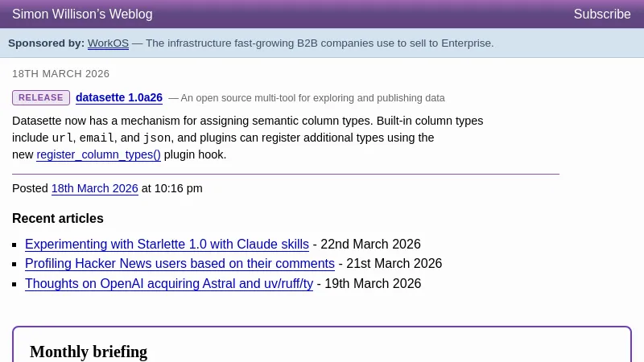Screen dimensions: 644x362
Task: Follow the register_column_types() plugin hook link
Action: [98, 154]
